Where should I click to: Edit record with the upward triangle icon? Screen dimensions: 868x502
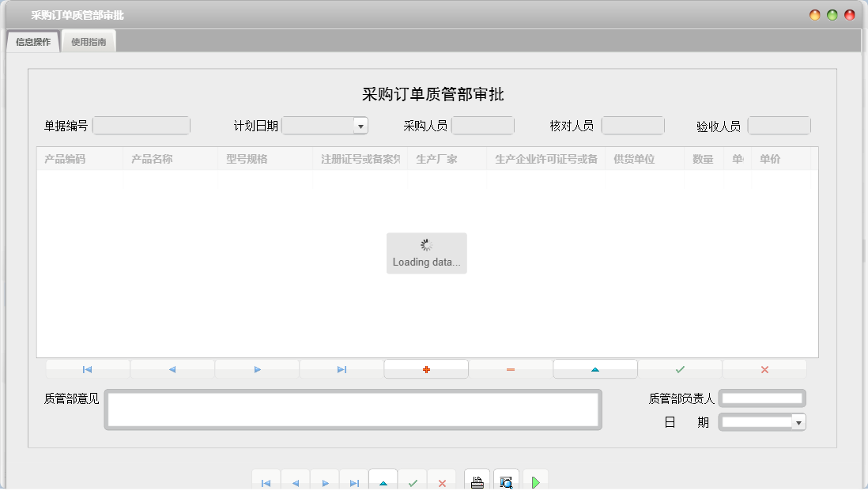pyautogui.click(x=595, y=368)
